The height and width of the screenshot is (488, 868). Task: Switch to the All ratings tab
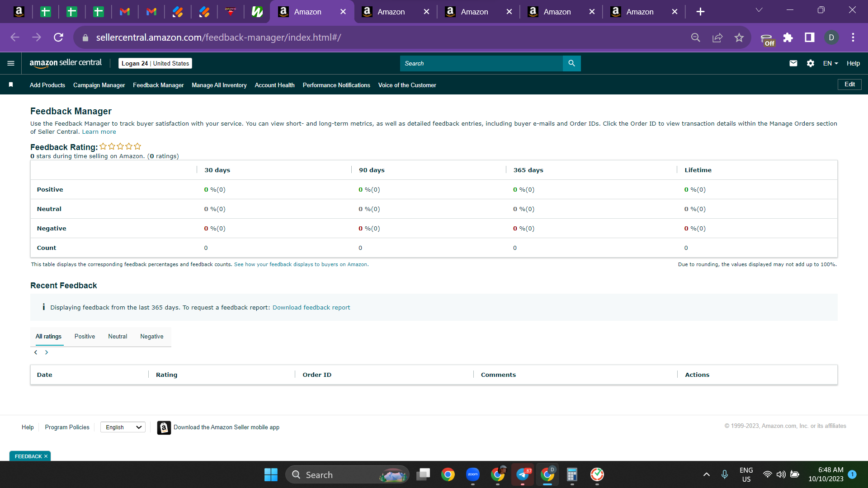[48, 337]
